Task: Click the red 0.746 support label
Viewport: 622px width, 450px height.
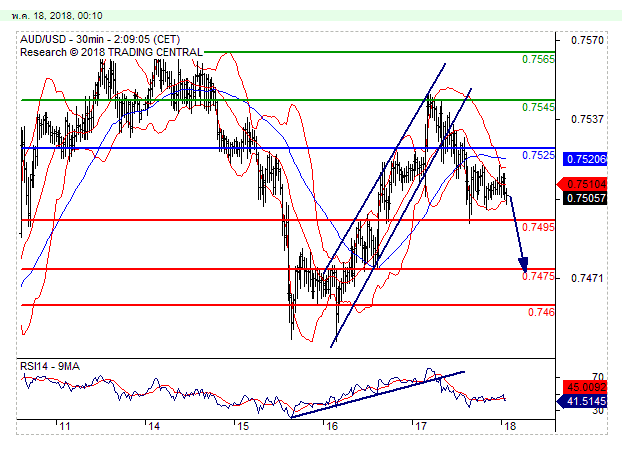Action: coord(541,312)
